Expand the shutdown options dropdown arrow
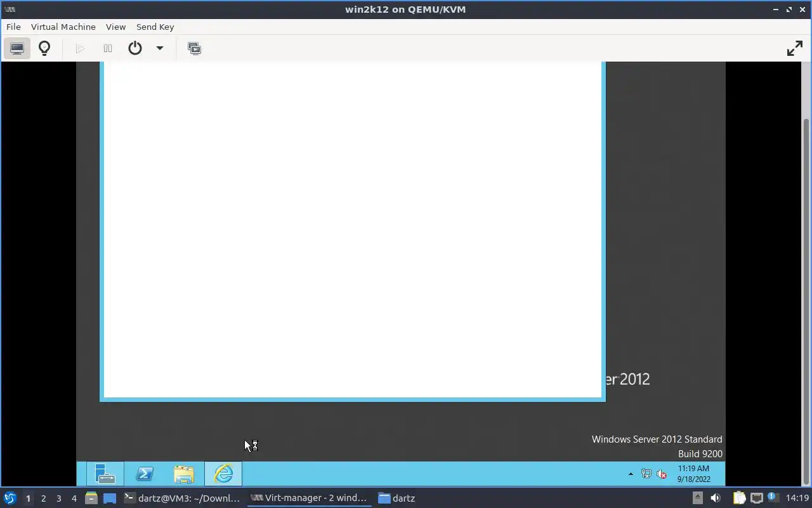Viewport: 812px width, 508px height. click(160, 48)
